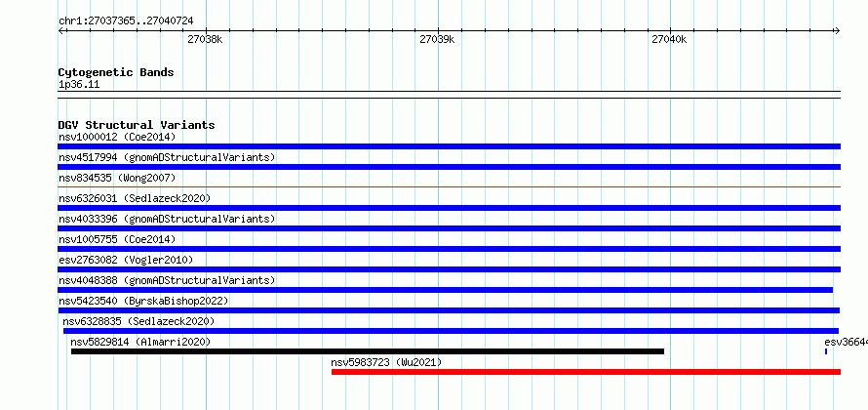
Task: Click the blue bar under nsv4048388
Action: (x=445, y=290)
